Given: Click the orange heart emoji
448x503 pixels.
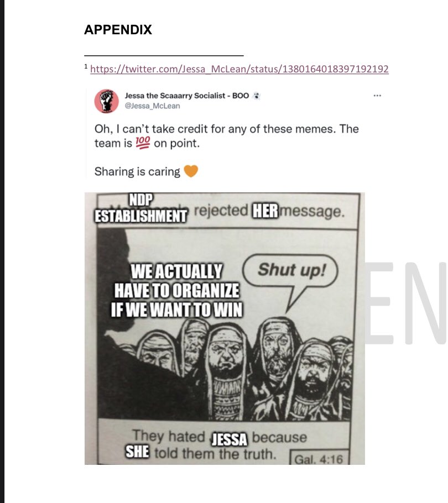Looking at the screenshot, I should coord(191,171).
